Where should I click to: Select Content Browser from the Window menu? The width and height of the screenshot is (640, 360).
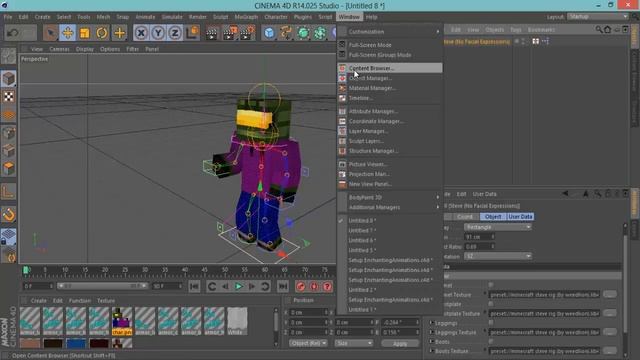390,68
